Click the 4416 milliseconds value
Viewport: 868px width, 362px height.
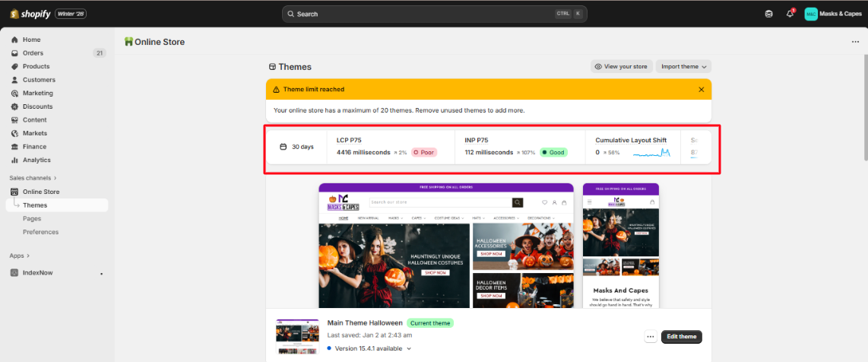[x=364, y=152]
